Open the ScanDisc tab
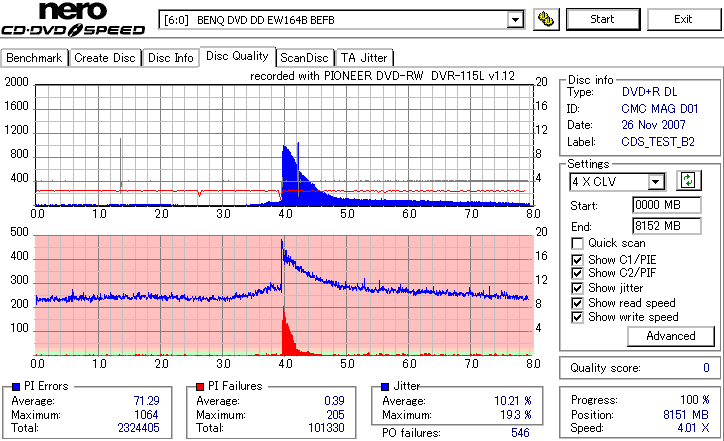Viewport: 724px width, 441px height. point(305,58)
